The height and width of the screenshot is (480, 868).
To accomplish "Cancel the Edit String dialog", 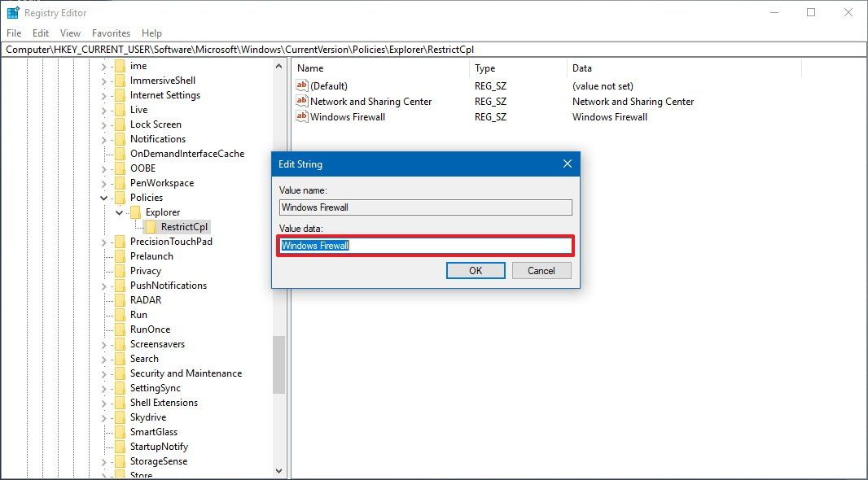I will [541, 270].
